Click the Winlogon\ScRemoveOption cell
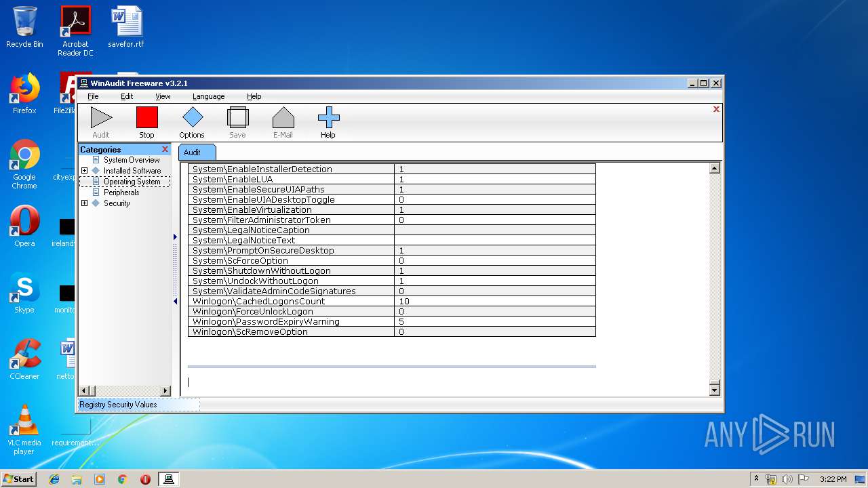The height and width of the screenshot is (488, 868). point(292,331)
